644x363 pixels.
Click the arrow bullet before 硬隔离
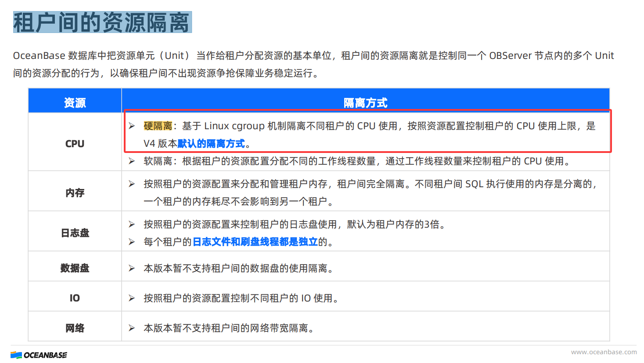point(132,126)
